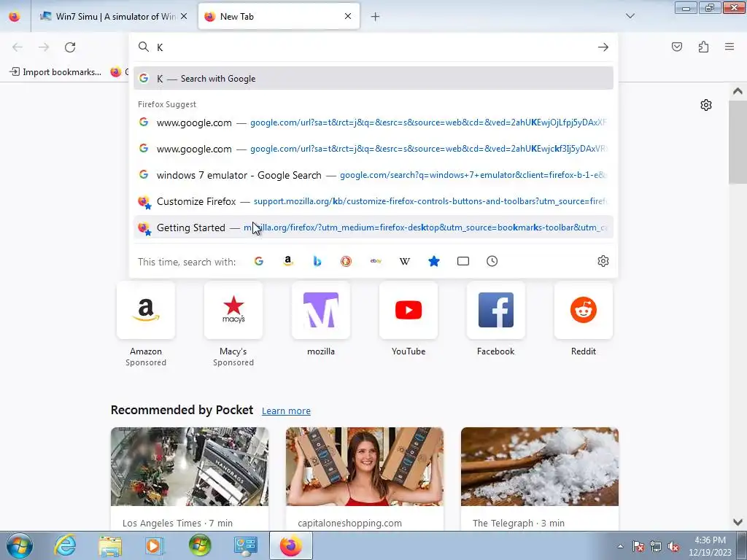Switch to the Win7 Simu tab
Viewport: 747px width, 560px height.
coord(113,16)
